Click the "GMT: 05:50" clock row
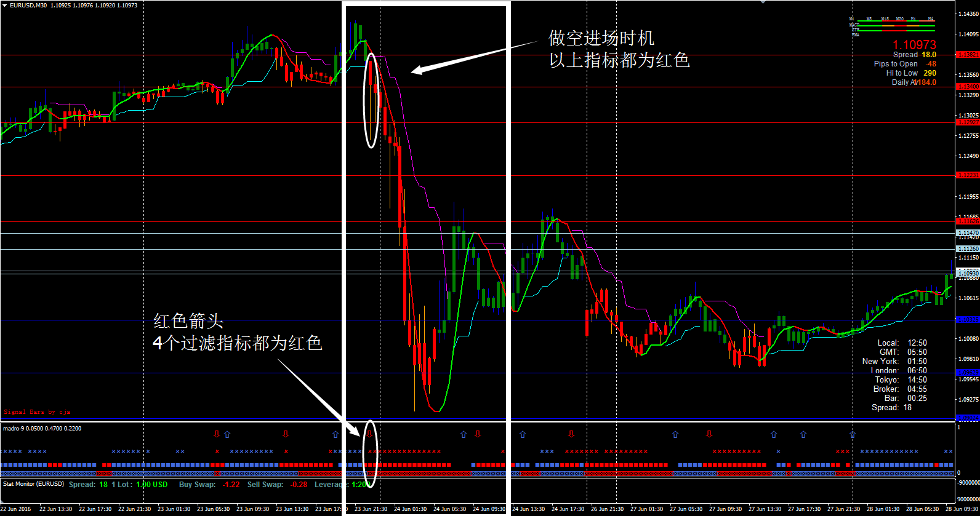Viewport: 980px width, 516px height. [x=904, y=352]
